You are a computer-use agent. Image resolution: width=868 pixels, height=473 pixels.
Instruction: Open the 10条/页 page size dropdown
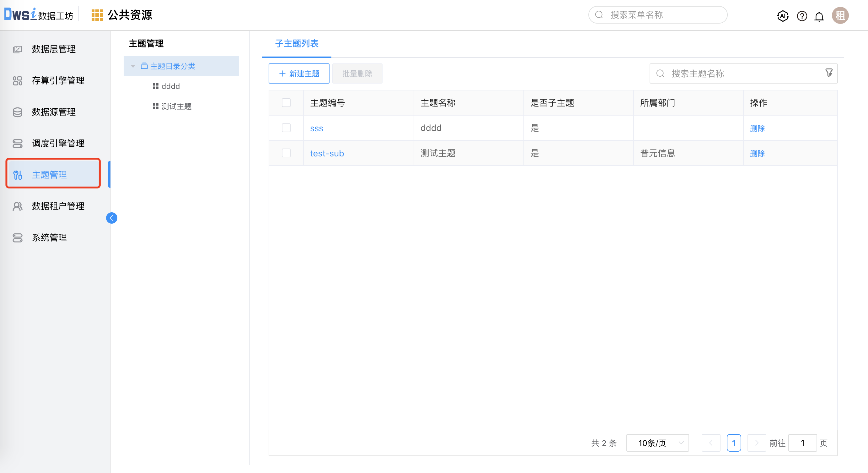657,443
